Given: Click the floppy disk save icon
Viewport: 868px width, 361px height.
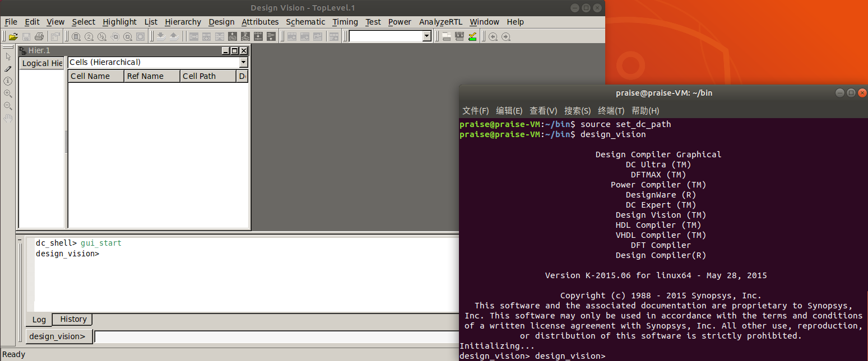Looking at the screenshot, I should tap(26, 36).
